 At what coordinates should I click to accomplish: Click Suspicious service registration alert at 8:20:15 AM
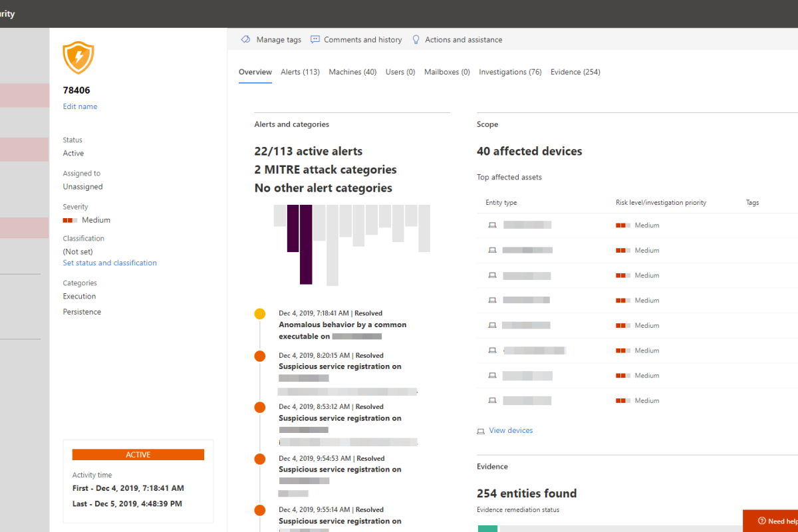pyautogui.click(x=340, y=366)
